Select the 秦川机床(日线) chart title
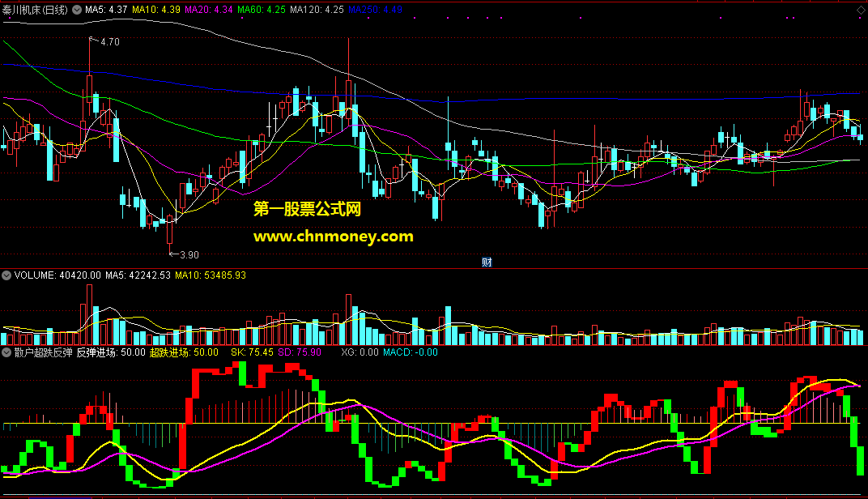Viewport: 868px width, 499px height. click(35, 10)
